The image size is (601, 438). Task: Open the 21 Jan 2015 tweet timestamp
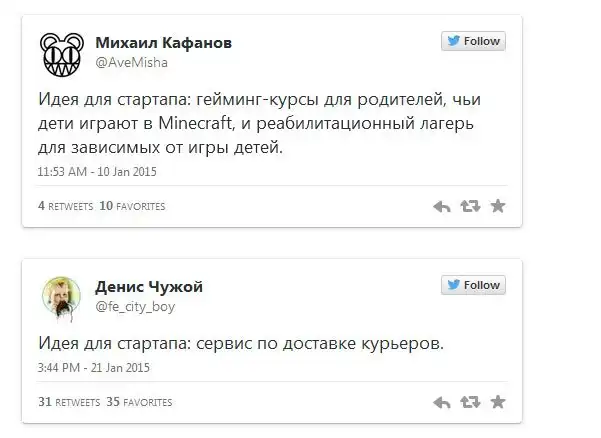pos(93,368)
